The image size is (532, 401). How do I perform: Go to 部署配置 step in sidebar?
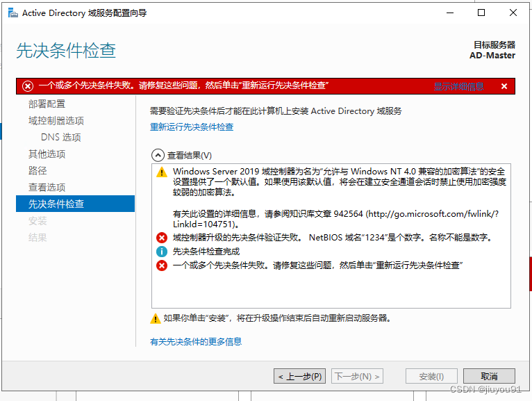coord(47,104)
